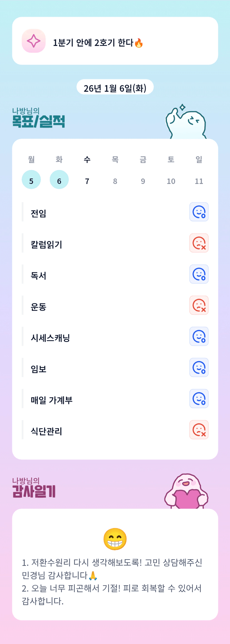The image size is (230, 644).
Task: Click the pink heart-hugging mascot character
Action: (x=187, y=492)
